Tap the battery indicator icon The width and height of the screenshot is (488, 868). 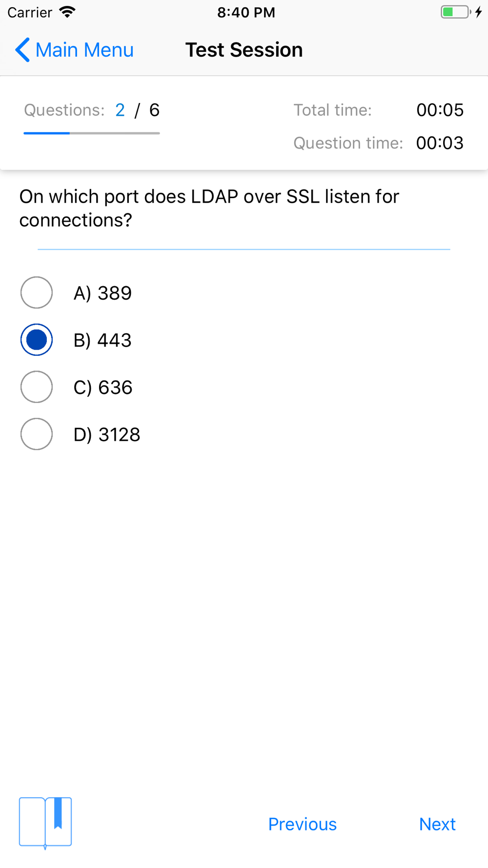(x=456, y=12)
